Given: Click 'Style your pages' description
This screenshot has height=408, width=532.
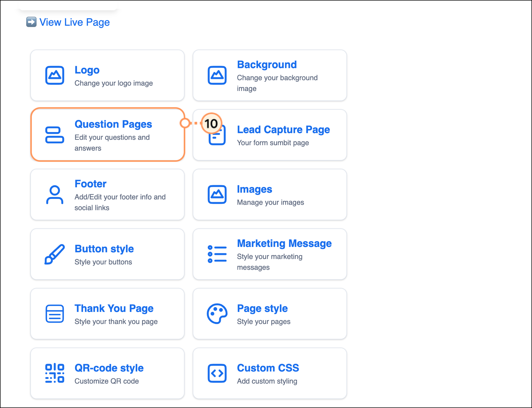Looking at the screenshot, I should [264, 322].
